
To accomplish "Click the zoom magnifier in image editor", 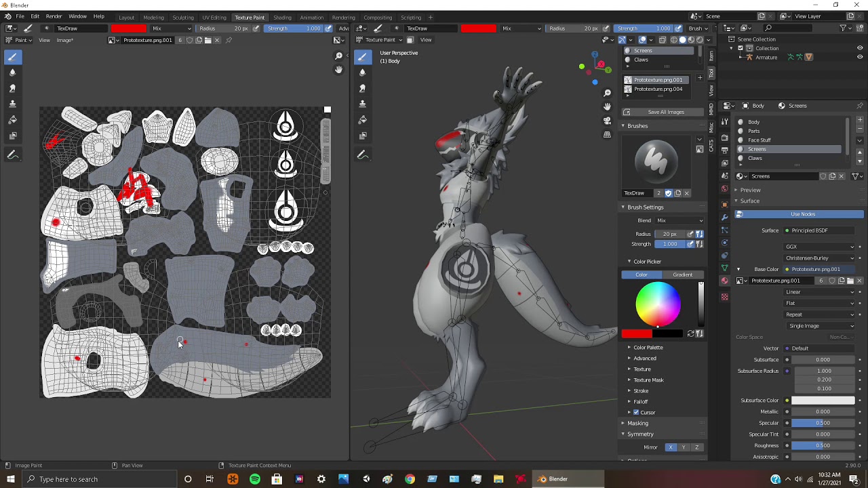I will 338,56.
